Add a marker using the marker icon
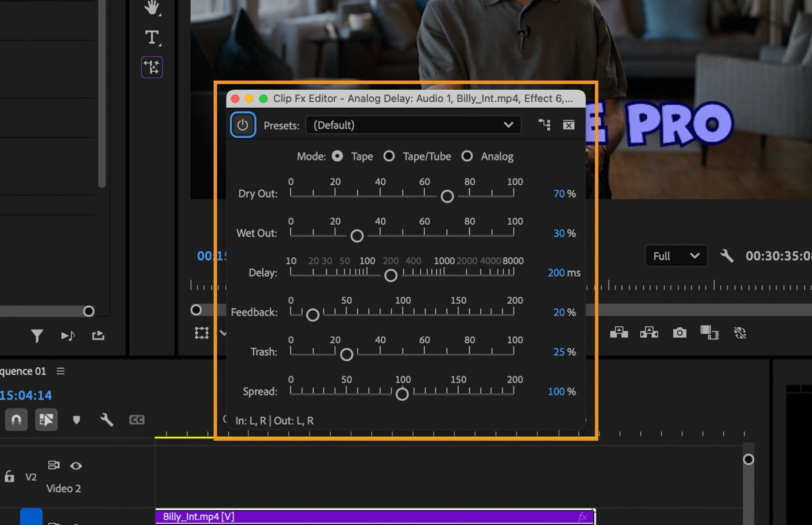 pos(76,420)
